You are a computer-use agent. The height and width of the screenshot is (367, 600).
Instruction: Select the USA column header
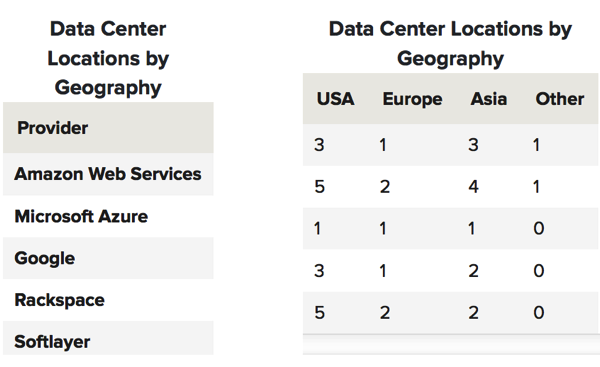pos(335,99)
